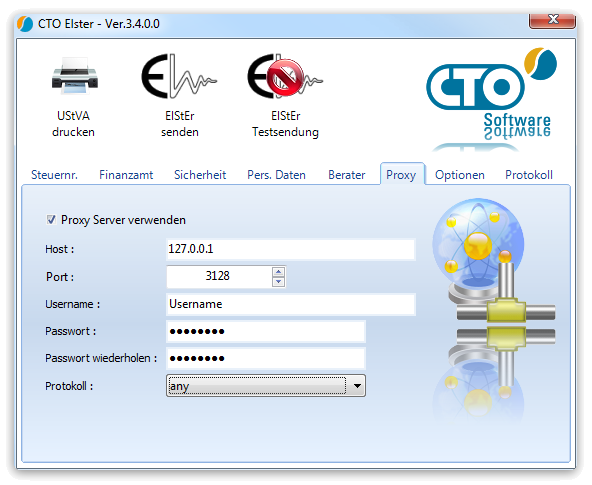592x485 pixels.
Task: Focus the Passwort wiederholen field
Action: click(x=266, y=358)
